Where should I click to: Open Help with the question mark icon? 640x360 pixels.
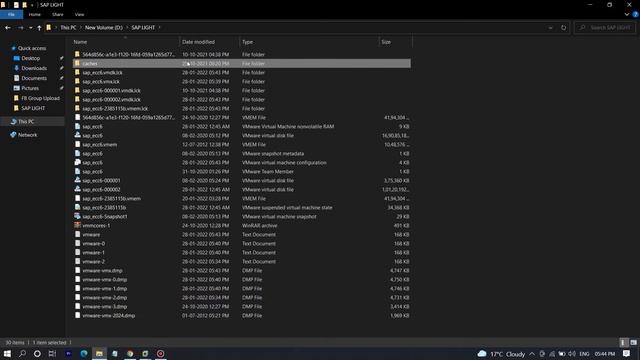636,14
